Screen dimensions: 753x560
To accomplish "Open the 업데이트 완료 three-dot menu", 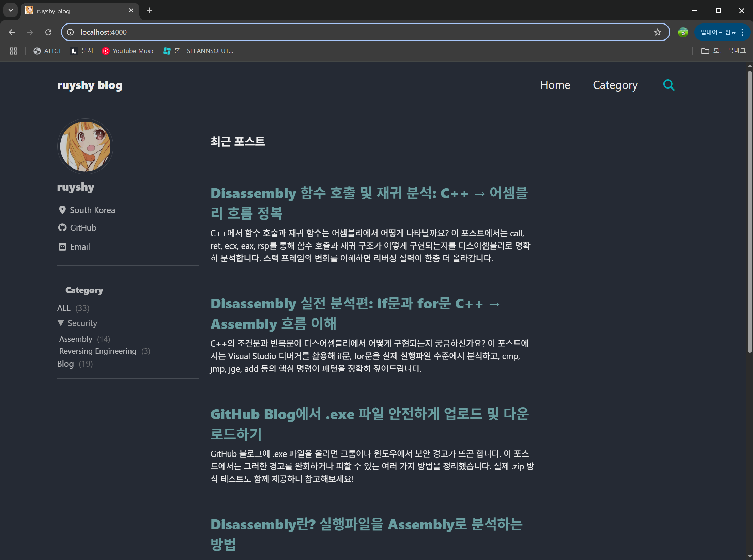I will 742,32.
